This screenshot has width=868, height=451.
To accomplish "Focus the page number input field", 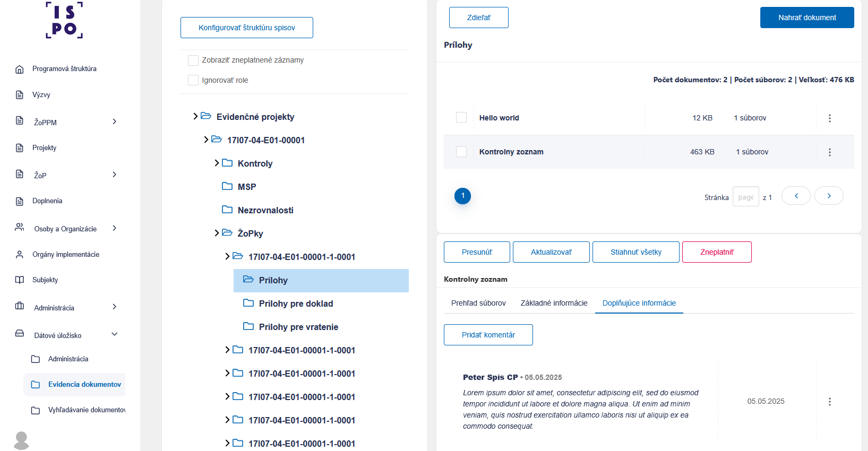I will [x=745, y=197].
